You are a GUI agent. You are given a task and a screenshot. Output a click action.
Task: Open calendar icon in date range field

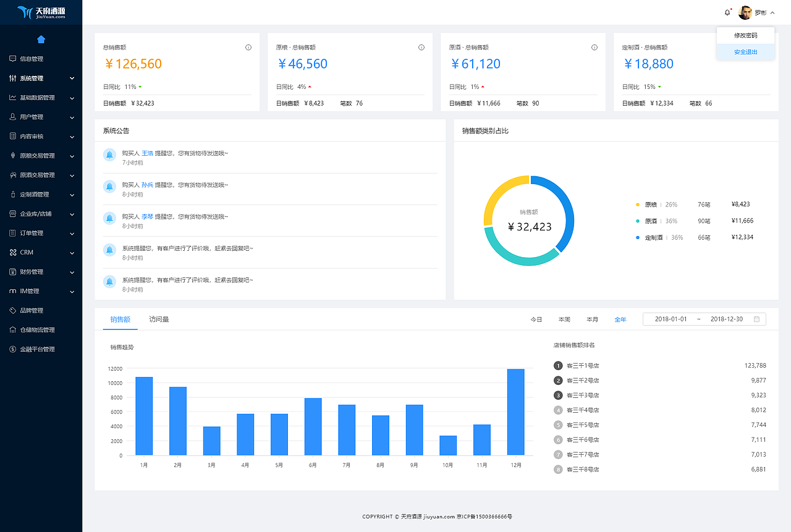756,319
